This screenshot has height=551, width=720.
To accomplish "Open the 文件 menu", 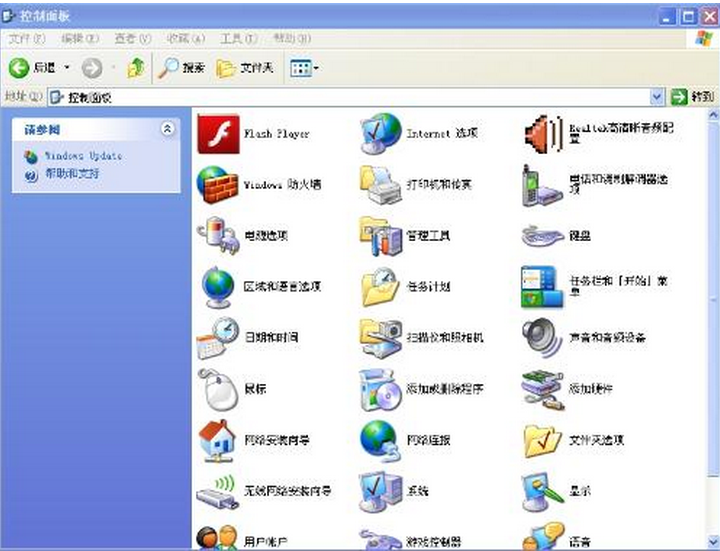I will point(26,39).
